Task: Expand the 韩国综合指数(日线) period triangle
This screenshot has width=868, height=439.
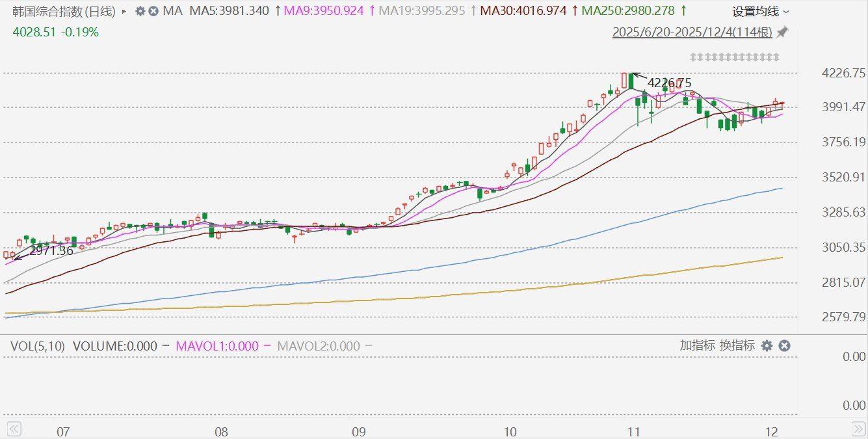Action: click(124, 11)
